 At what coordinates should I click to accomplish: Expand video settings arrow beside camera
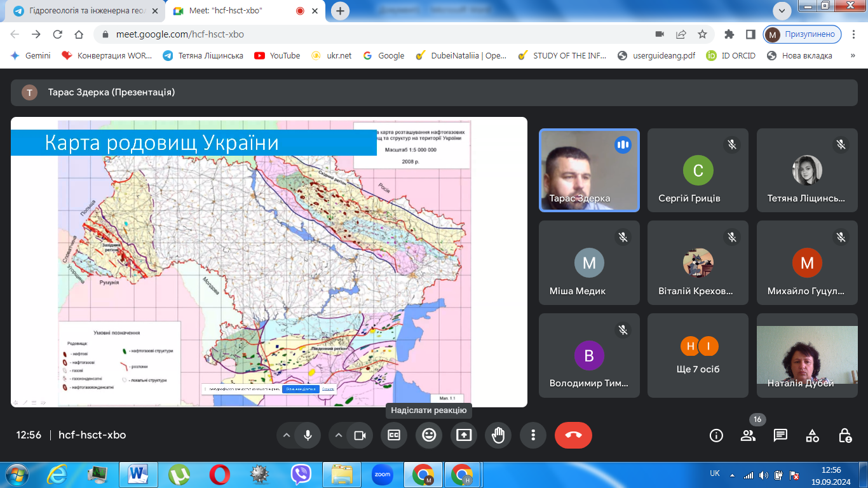[x=339, y=435]
